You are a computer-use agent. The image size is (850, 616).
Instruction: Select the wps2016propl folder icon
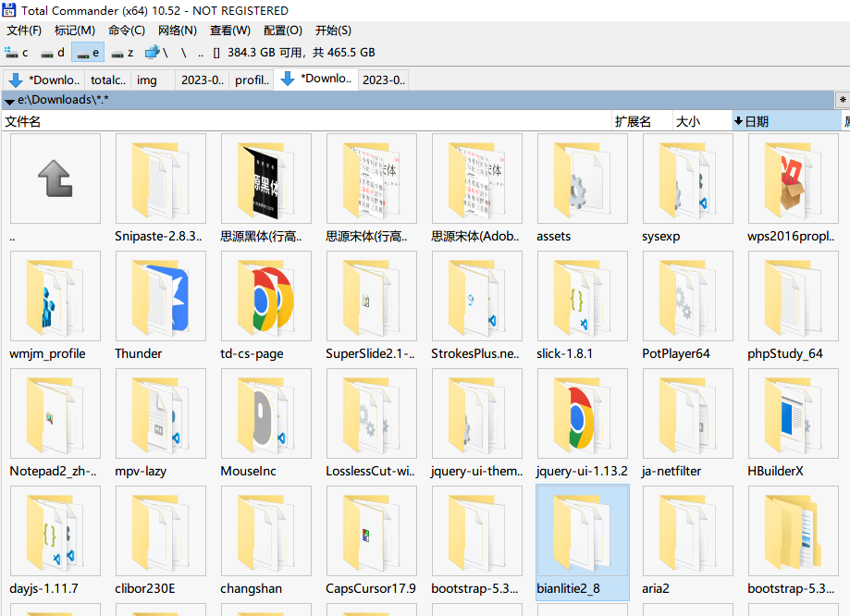tap(794, 179)
